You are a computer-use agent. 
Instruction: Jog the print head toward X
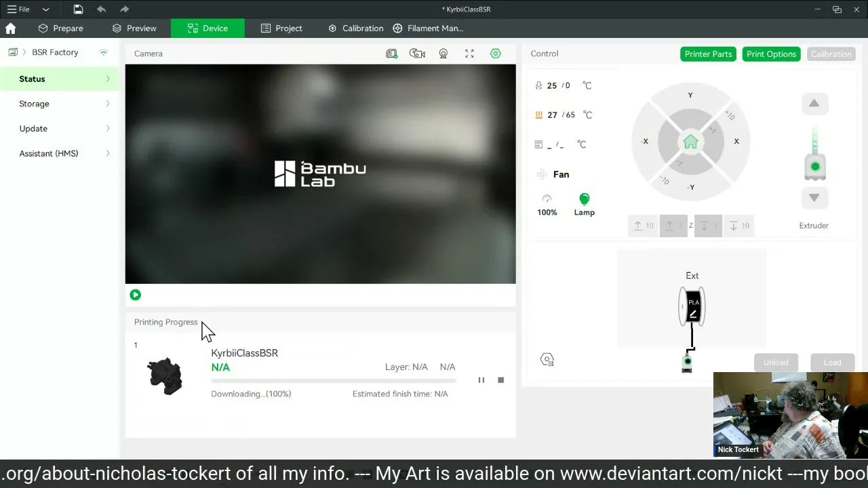click(x=736, y=142)
